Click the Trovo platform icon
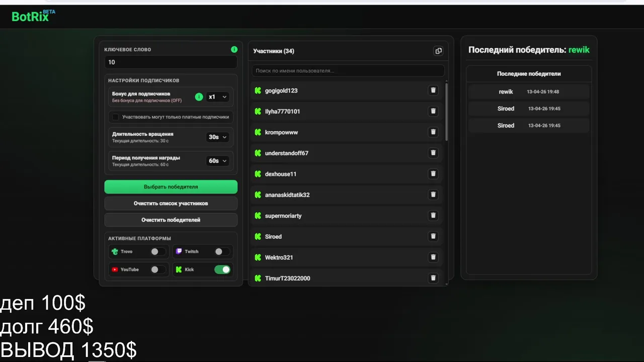This screenshot has width=644, height=362. (x=115, y=251)
